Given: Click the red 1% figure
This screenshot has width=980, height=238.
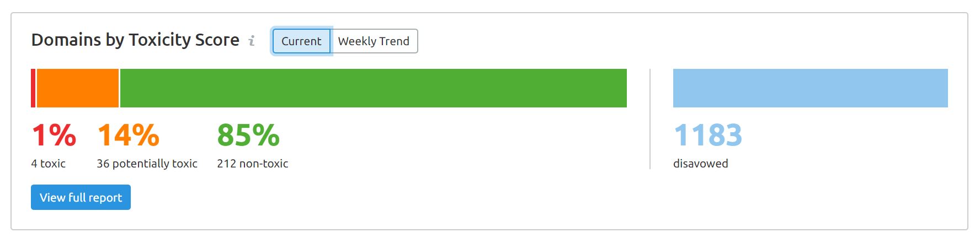Looking at the screenshot, I should [x=54, y=135].
